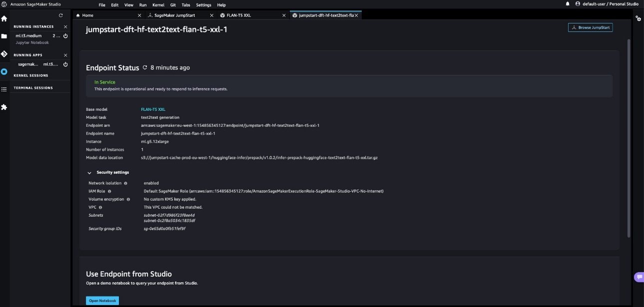
Task: Open the Extensions puzzle piece icon
Action: 4,107
